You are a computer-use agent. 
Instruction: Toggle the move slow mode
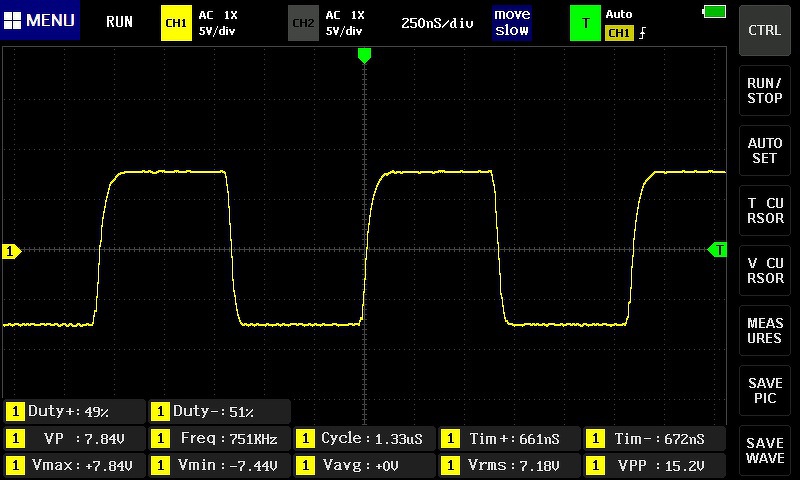point(512,22)
